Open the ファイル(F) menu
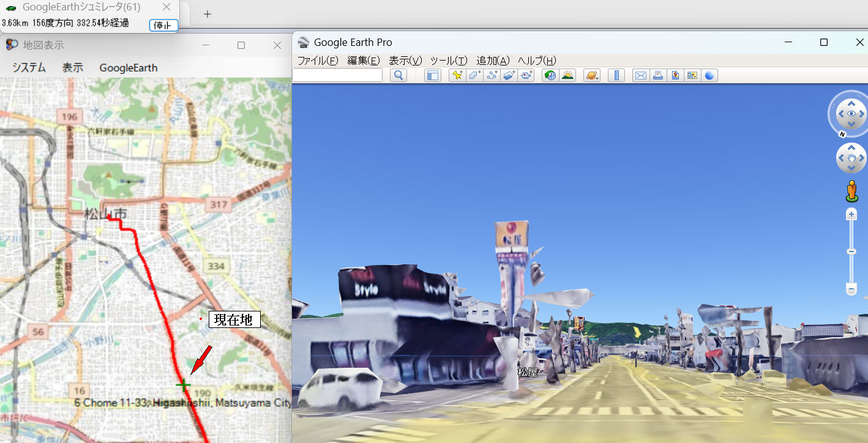This screenshot has height=443, width=868. 317,61
